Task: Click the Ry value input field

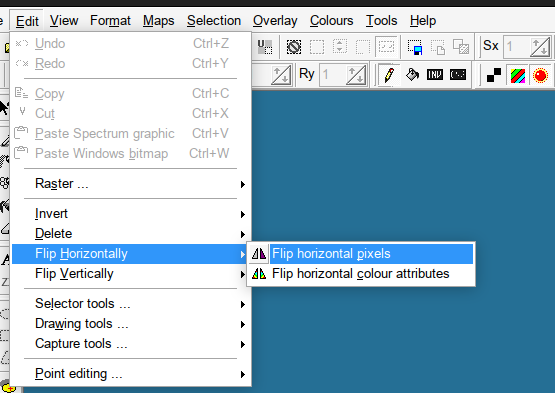Action: (x=331, y=75)
